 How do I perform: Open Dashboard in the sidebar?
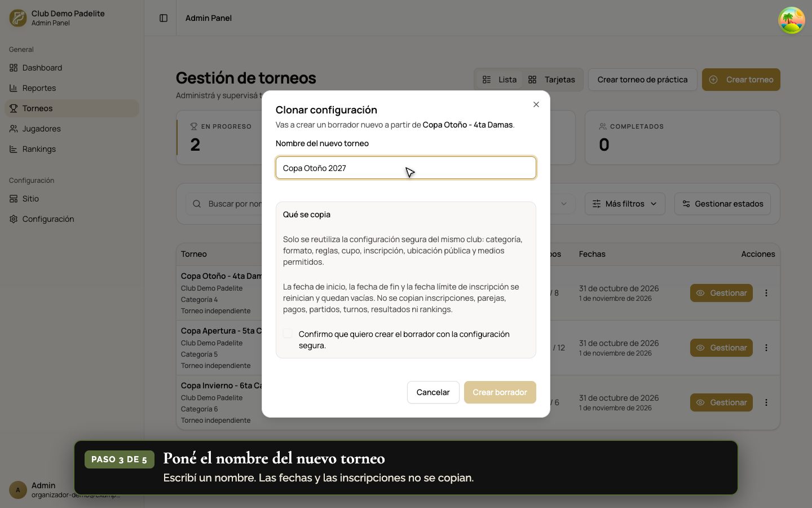[72, 68]
